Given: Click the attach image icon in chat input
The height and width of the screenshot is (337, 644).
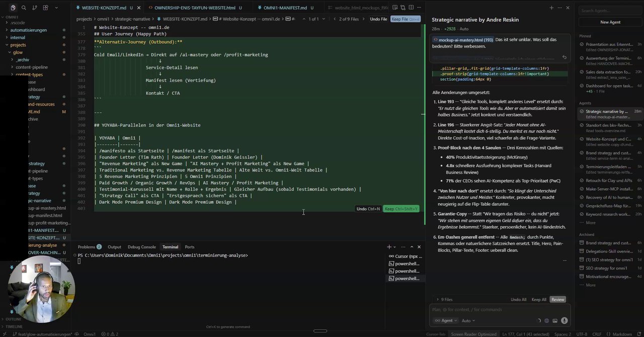Looking at the screenshot, I should click(555, 321).
